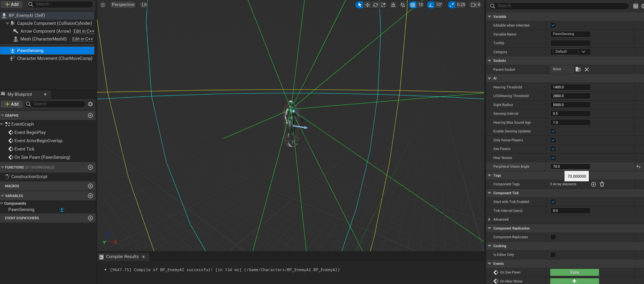Select the translate (move) transform tool

[367, 5]
